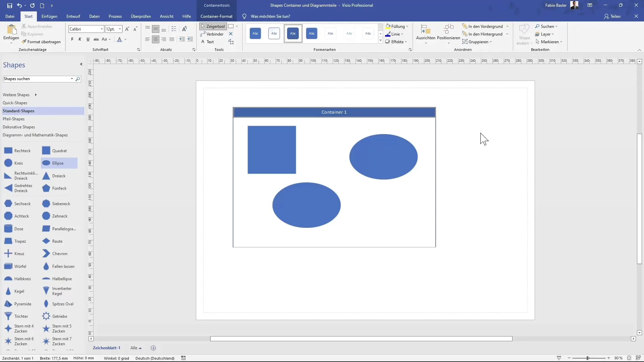Click the macro recording status bar icon
Image resolution: width=644 pixels, height=362 pixels.
pos(183,358)
